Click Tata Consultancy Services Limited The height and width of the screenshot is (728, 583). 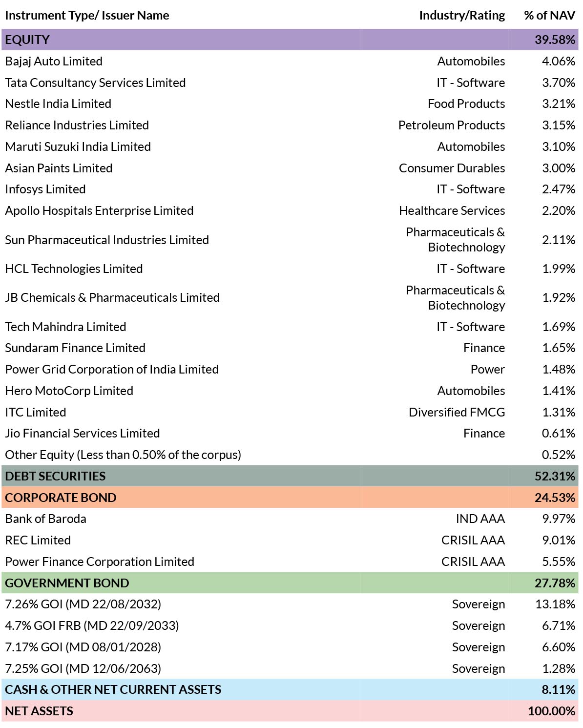tap(95, 83)
